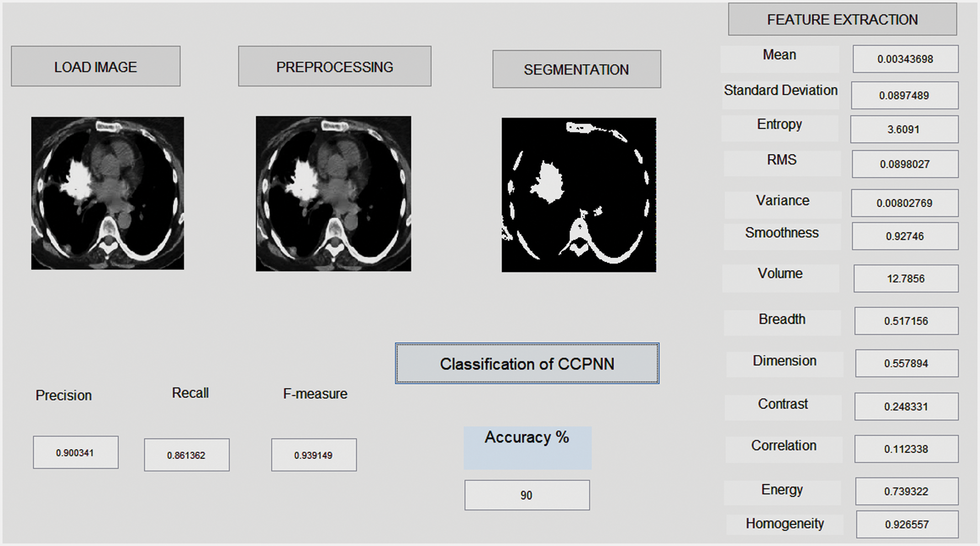The width and height of the screenshot is (980, 546).
Task: Start FEATURE EXTRACTION
Action: point(842,20)
